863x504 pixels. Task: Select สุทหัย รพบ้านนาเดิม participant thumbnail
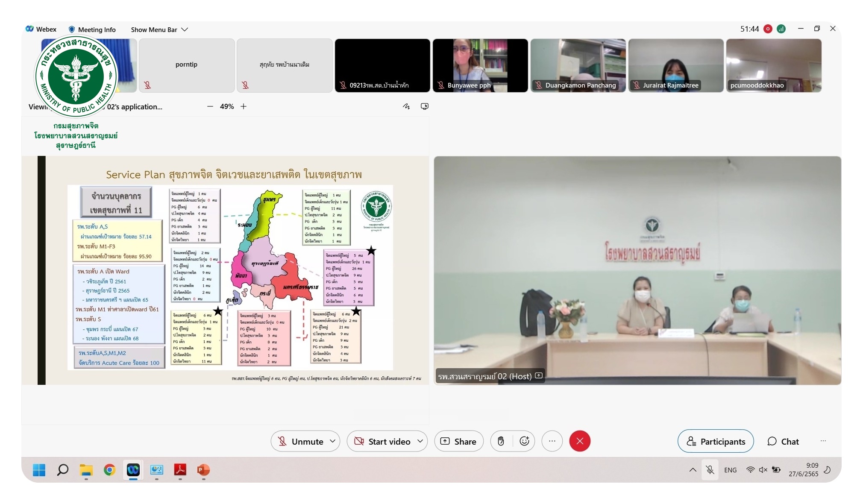point(285,65)
